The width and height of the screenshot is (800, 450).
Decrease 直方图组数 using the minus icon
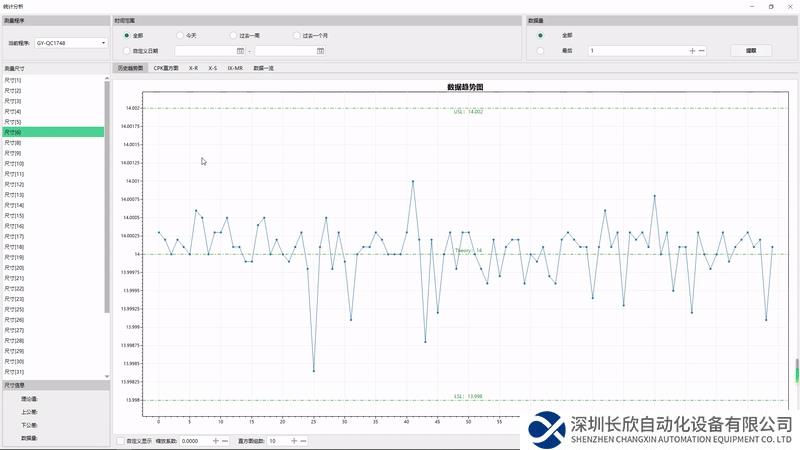(303, 440)
